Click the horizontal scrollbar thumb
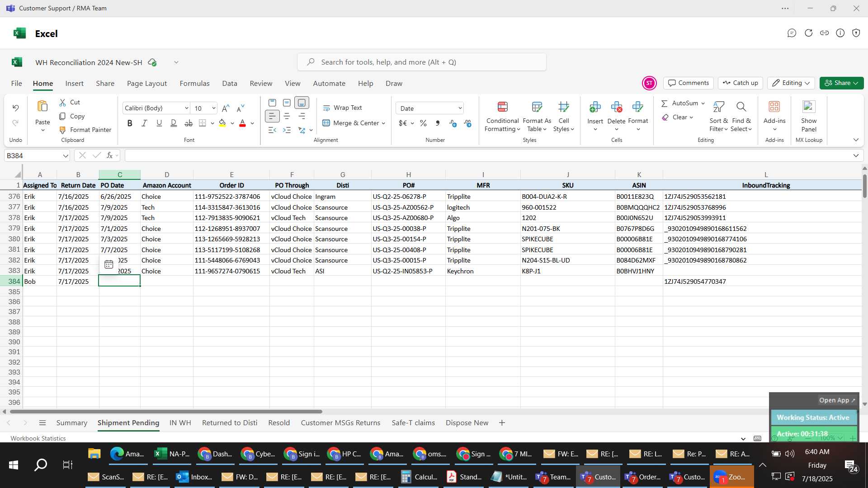The image size is (868, 488). [166, 412]
